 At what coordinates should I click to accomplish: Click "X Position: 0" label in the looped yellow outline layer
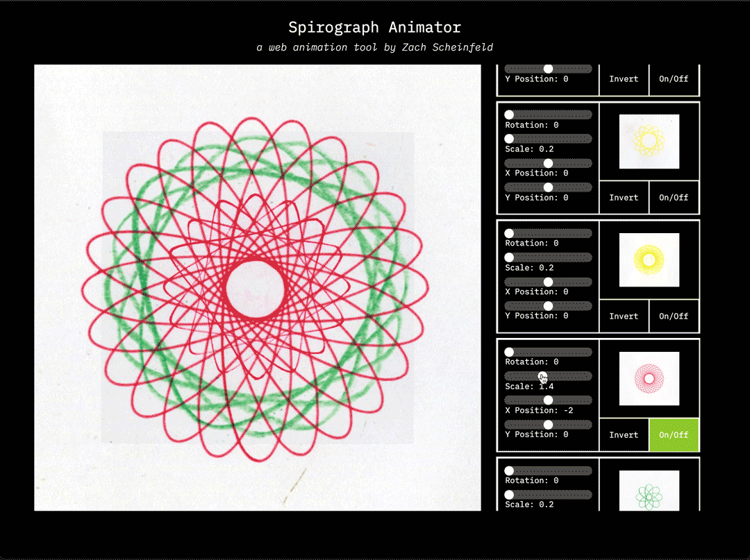[537, 173]
